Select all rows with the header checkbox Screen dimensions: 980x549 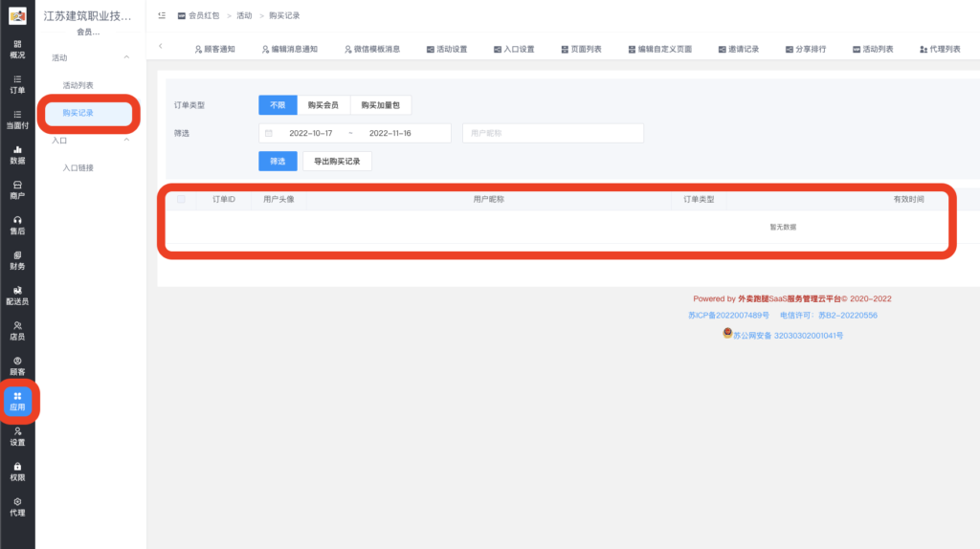tap(181, 199)
